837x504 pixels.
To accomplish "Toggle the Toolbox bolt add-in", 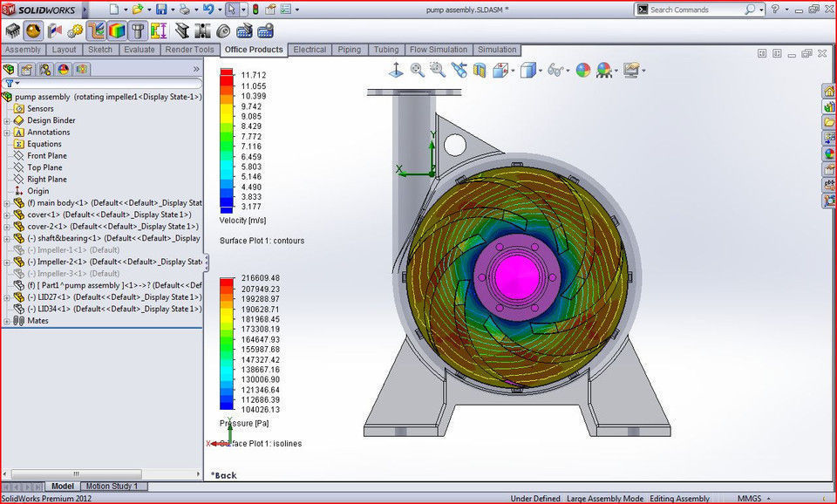I will click(x=138, y=31).
